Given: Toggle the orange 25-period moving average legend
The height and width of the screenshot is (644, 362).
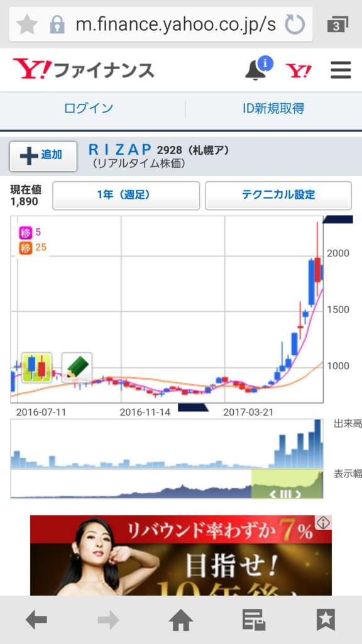Looking at the screenshot, I should (x=33, y=248).
